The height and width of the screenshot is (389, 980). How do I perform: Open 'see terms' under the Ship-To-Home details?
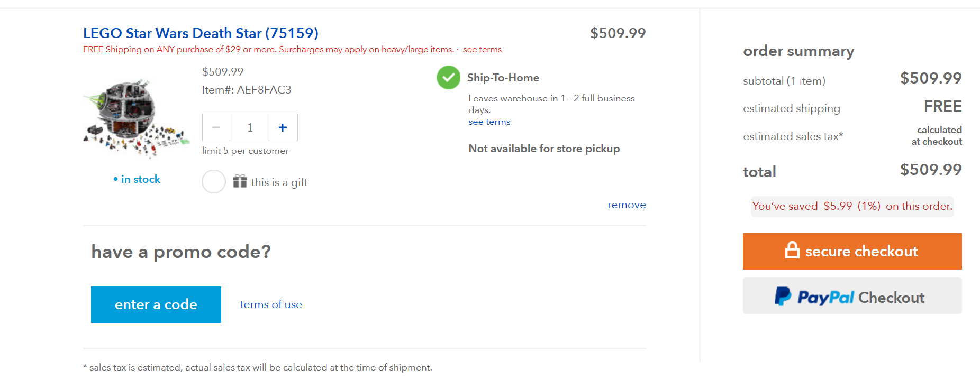(x=489, y=122)
